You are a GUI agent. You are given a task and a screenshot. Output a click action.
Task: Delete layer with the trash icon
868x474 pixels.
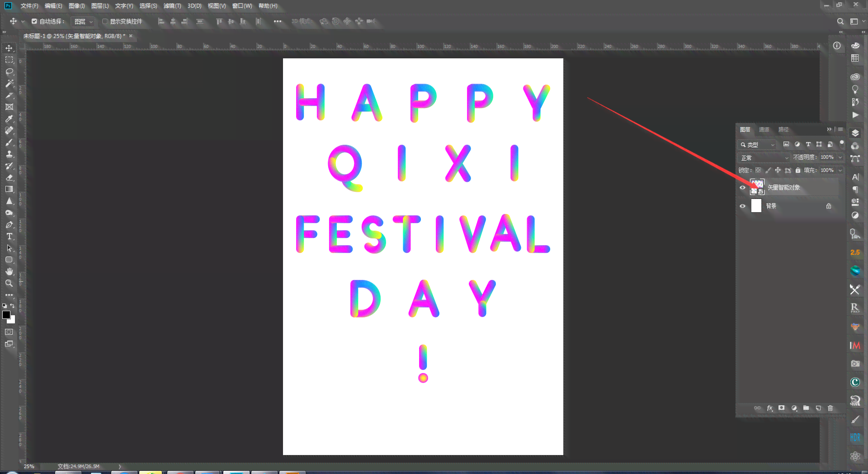830,408
